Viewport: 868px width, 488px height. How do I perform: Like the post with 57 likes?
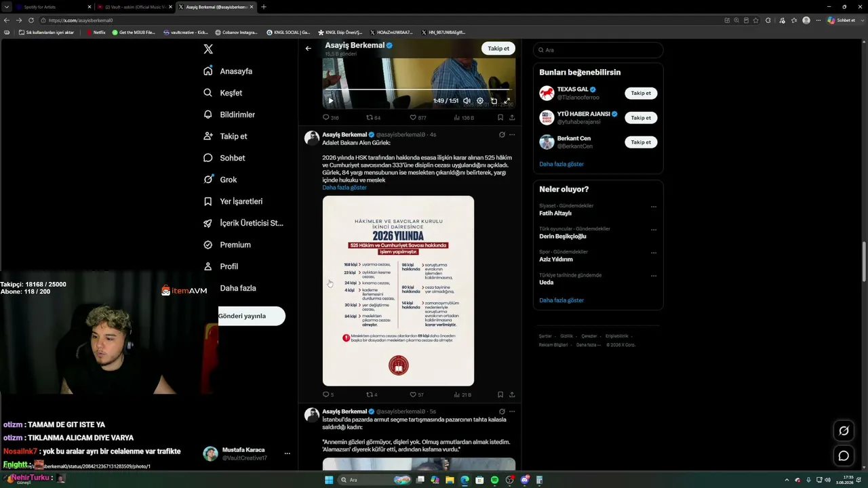[416, 394]
